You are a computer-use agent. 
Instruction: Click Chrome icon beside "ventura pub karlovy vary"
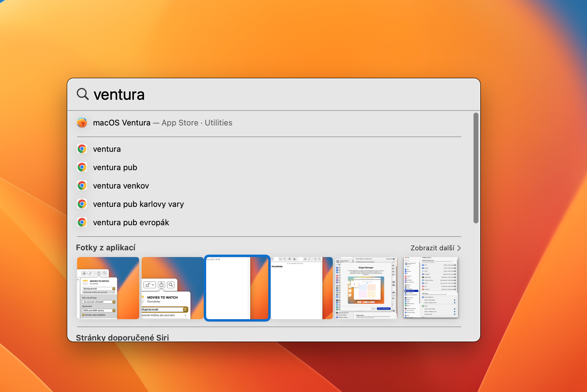coord(82,204)
